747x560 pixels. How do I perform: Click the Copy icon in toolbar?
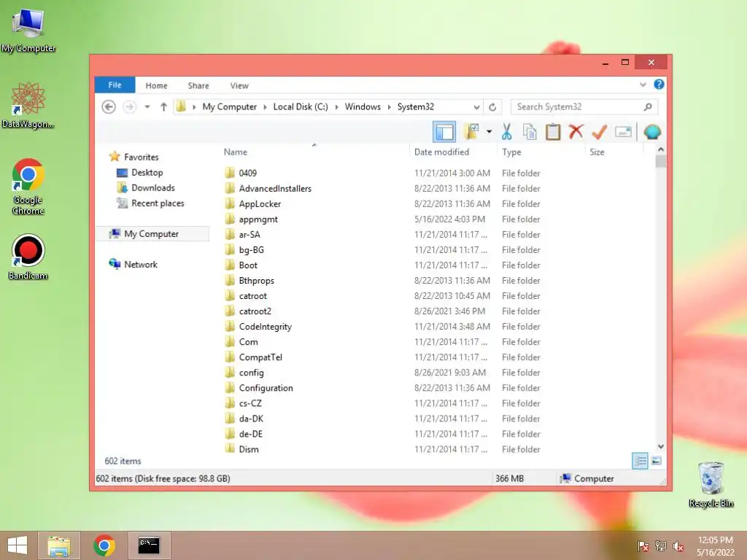[530, 132]
